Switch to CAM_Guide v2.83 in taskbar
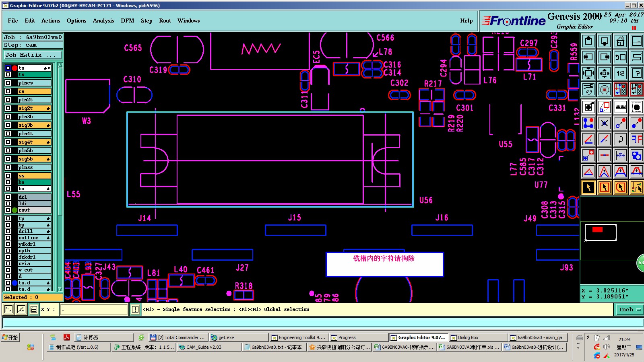The image size is (644, 362). tap(209, 347)
